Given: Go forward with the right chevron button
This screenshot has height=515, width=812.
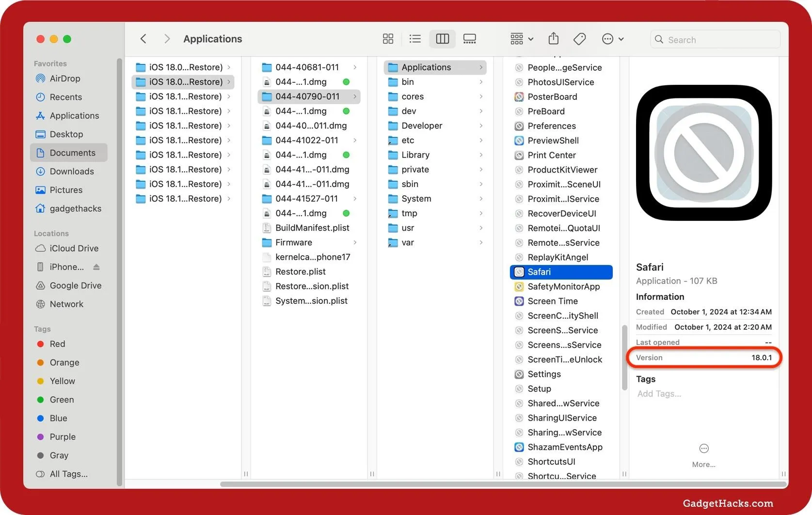Looking at the screenshot, I should pos(167,39).
